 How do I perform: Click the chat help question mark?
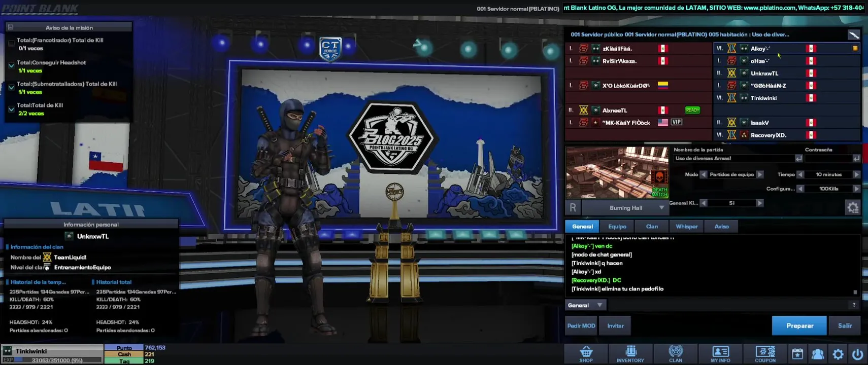[854, 305]
